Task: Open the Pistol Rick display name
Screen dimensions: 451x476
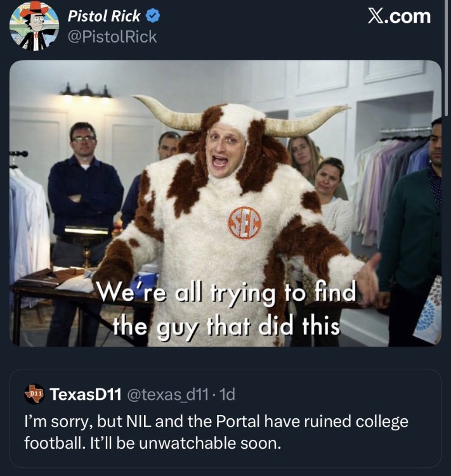Action: point(104,17)
